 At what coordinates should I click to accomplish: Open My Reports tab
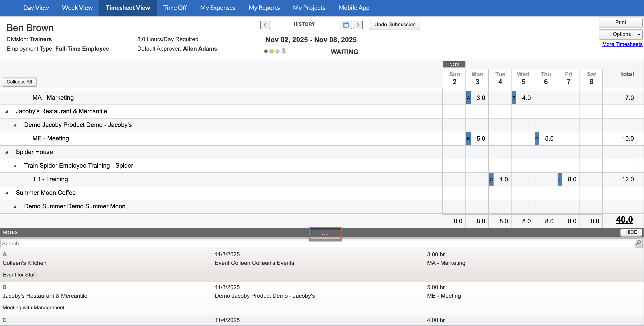264,8
